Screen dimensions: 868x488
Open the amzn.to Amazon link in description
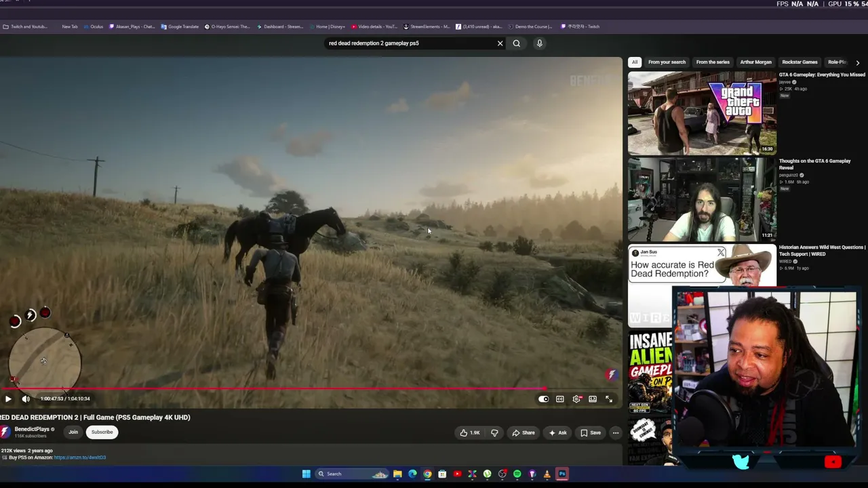pos(80,457)
